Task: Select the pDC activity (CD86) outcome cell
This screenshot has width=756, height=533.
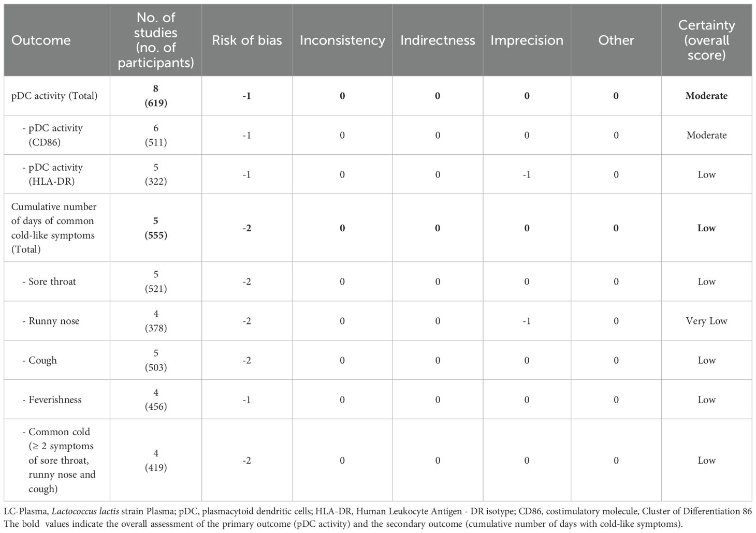Action: tap(52, 135)
